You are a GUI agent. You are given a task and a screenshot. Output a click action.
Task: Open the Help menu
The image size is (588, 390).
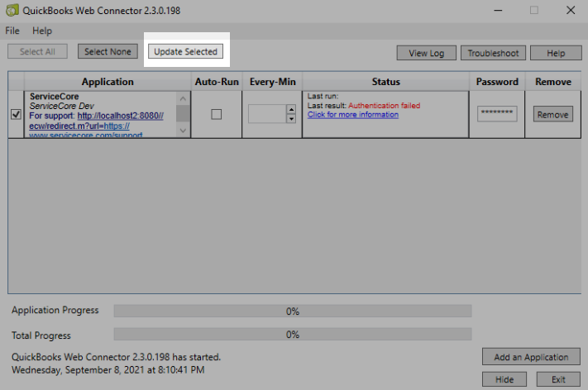click(42, 31)
